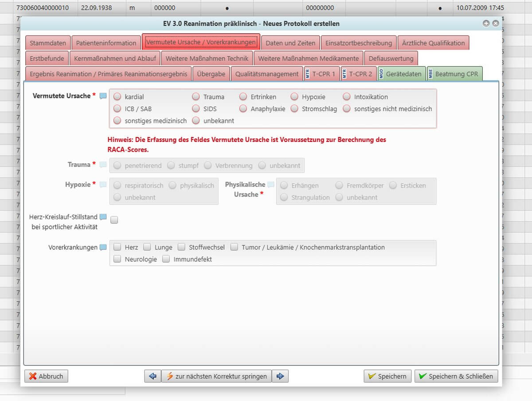Click the info bubble next to Vorerkrankungen
The height and width of the screenshot is (401, 532).
click(x=103, y=248)
